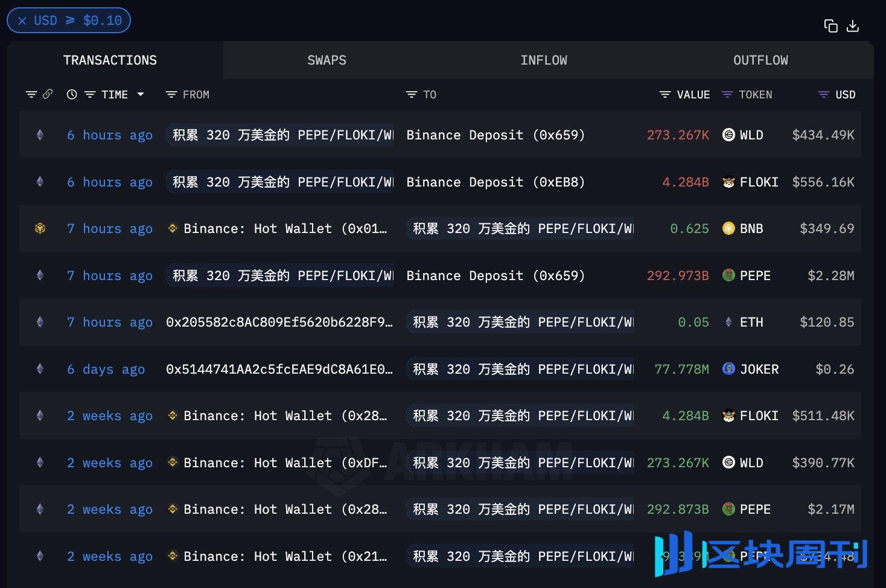Click the 0.05 ETH value cell
The width and height of the screenshot is (886, 588).
(693, 322)
